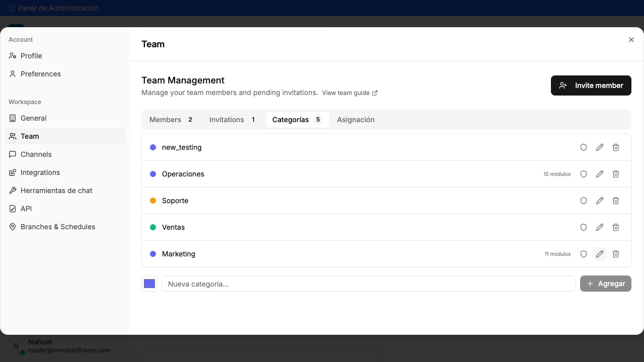Image resolution: width=644 pixels, height=362 pixels.
Task: Open Herramientas de chat settings
Action: pyautogui.click(x=65, y=191)
